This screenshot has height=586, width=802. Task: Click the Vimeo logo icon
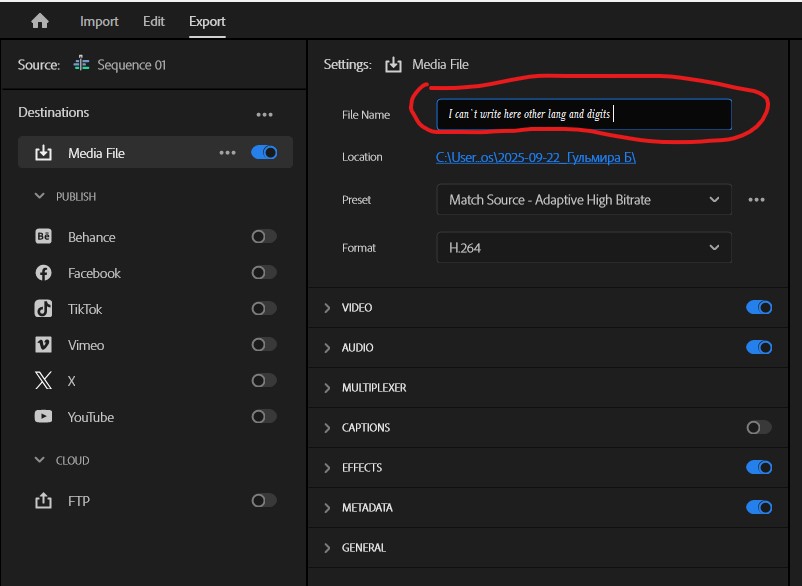[43, 345]
